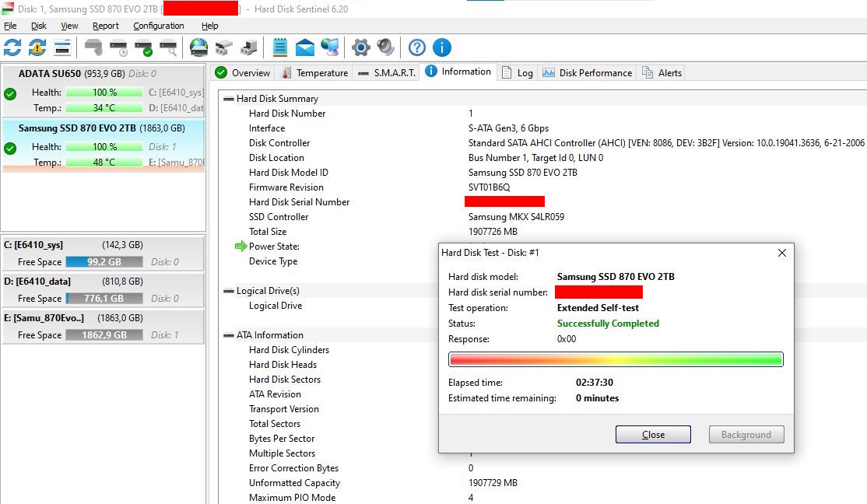The width and height of the screenshot is (867, 504).
Task: Switch to the S.M.A.R.T. tab
Action: (387, 72)
